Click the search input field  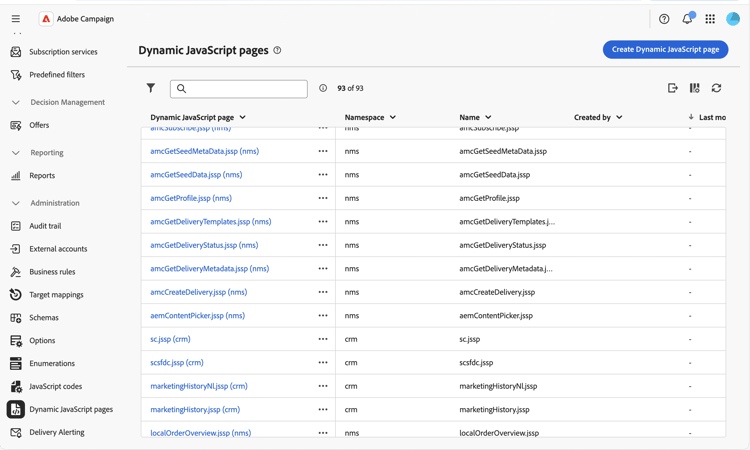pos(239,89)
